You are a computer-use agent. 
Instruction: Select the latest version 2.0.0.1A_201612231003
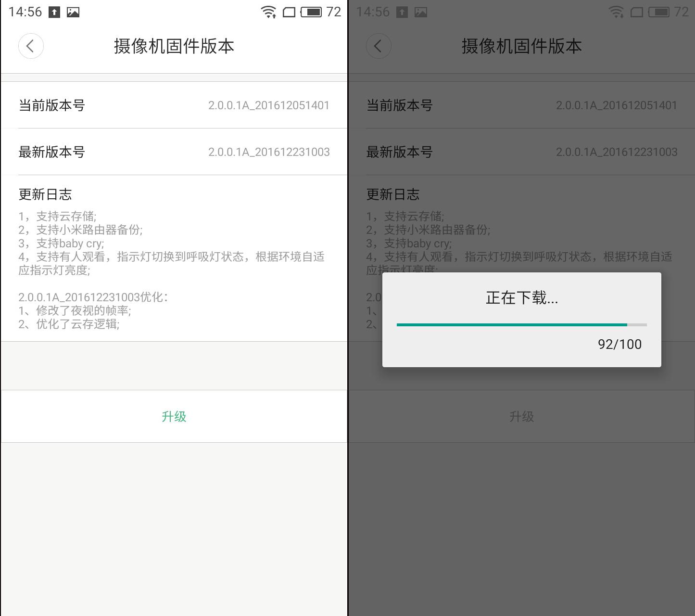click(x=268, y=152)
